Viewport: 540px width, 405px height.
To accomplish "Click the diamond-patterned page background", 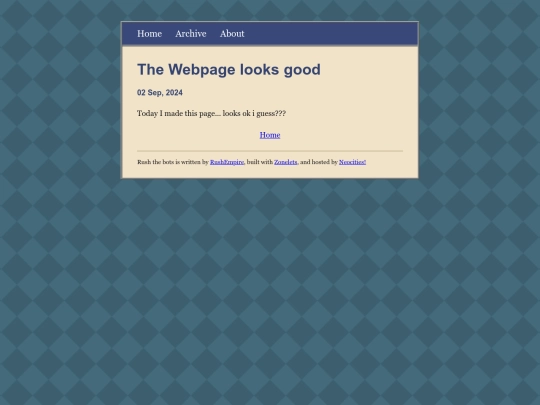I will [x=270, y=293].
